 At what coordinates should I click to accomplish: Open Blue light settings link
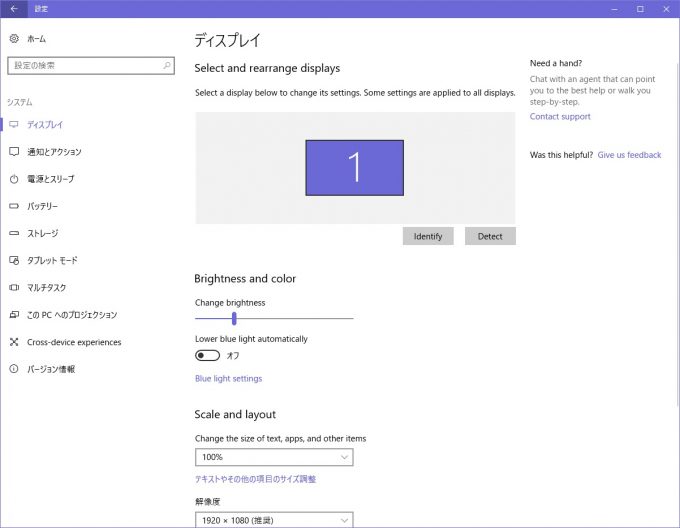point(229,378)
